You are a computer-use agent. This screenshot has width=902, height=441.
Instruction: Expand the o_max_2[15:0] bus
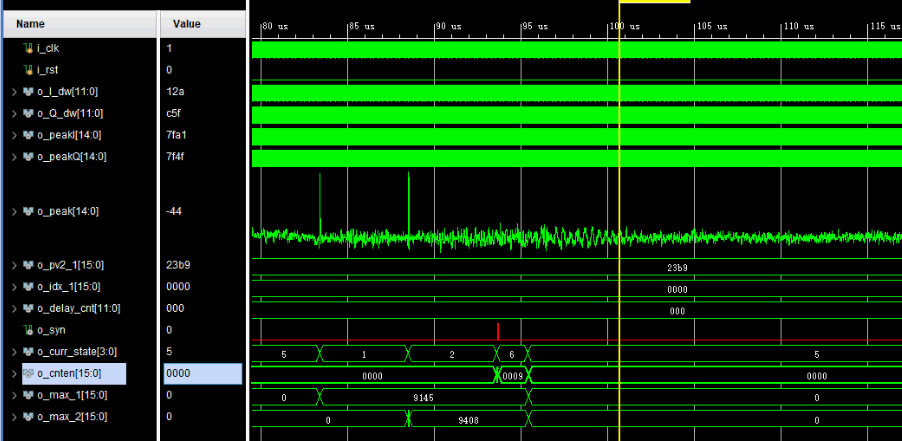(x=14, y=416)
